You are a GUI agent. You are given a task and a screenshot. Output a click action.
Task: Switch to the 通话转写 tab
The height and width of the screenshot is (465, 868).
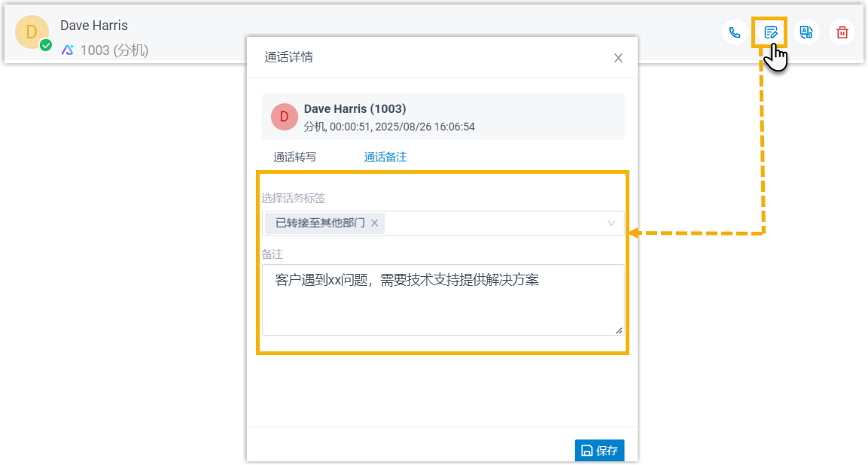click(294, 157)
